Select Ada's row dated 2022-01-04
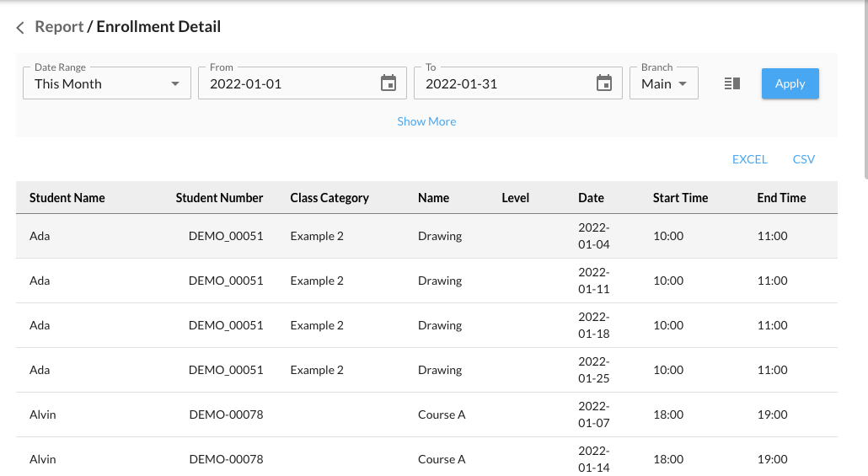This screenshot has width=868, height=476. 421,237
